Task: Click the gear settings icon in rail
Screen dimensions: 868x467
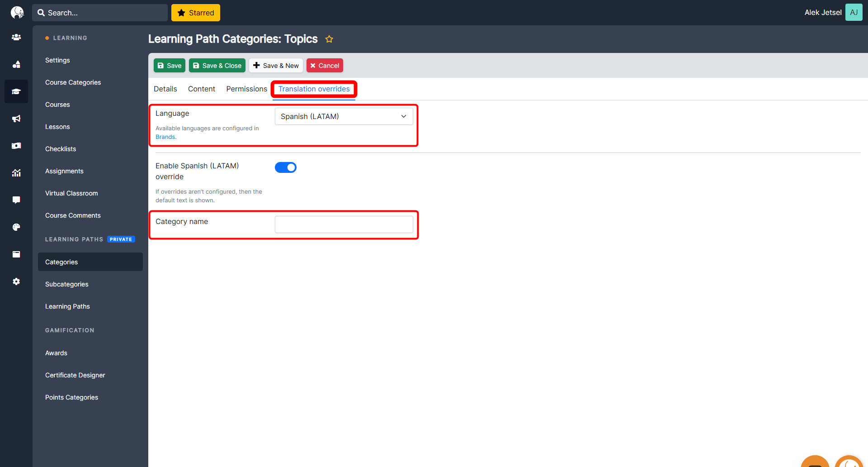Action: pyautogui.click(x=16, y=281)
